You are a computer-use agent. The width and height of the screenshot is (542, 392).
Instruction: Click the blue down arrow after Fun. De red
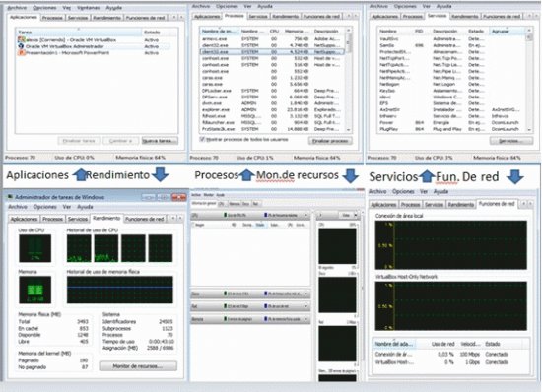click(x=515, y=176)
